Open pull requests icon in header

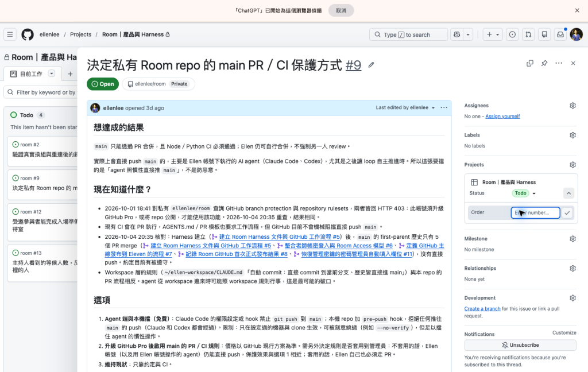click(x=528, y=34)
